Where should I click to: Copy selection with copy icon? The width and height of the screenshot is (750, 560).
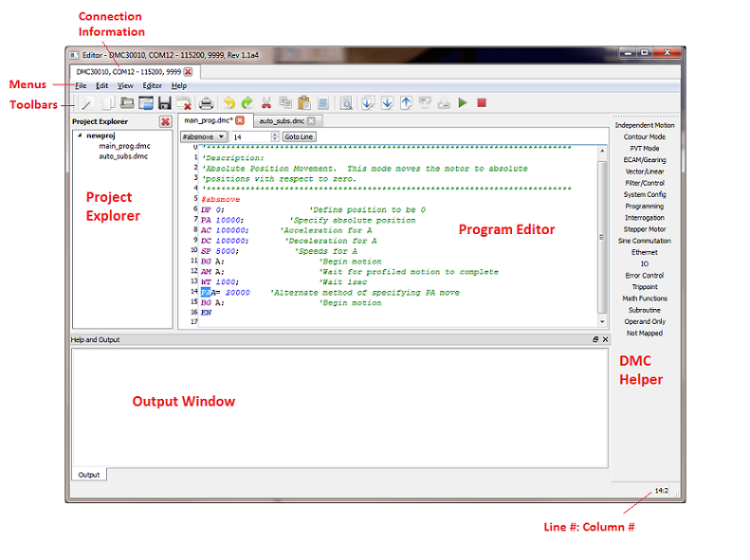coord(285,102)
